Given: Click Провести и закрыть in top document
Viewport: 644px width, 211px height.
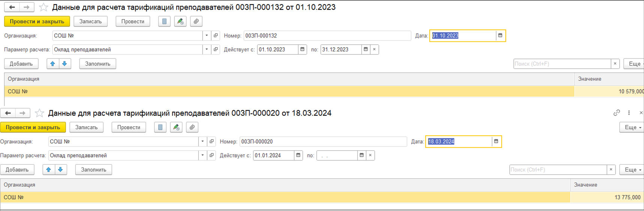Looking at the screenshot, I should coord(37,21).
